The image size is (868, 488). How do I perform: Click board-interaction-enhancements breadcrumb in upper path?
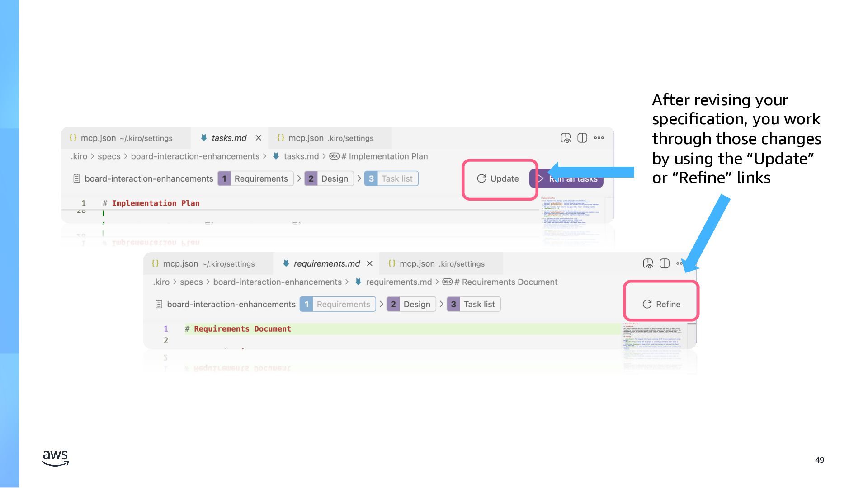click(195, 156)
